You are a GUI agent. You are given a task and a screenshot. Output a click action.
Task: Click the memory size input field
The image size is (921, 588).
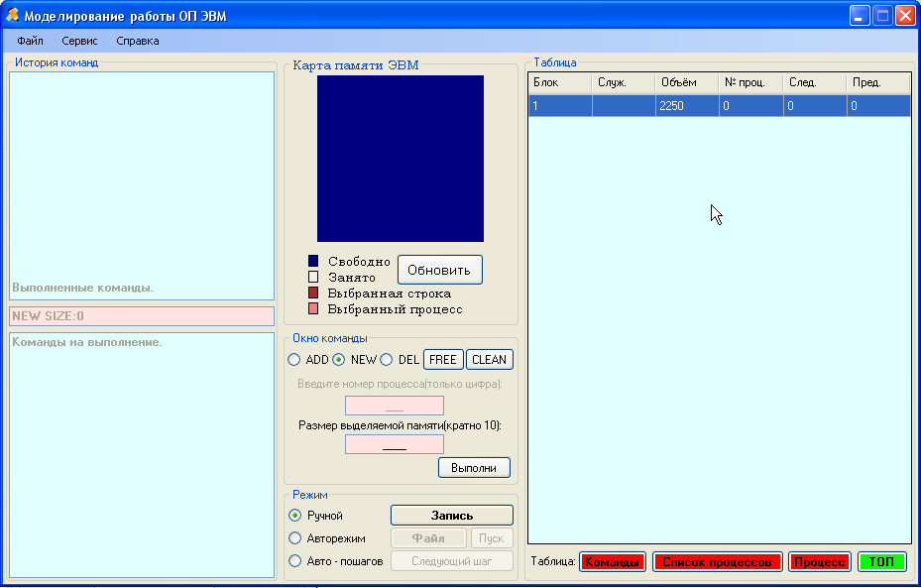[x=395, y=444]
